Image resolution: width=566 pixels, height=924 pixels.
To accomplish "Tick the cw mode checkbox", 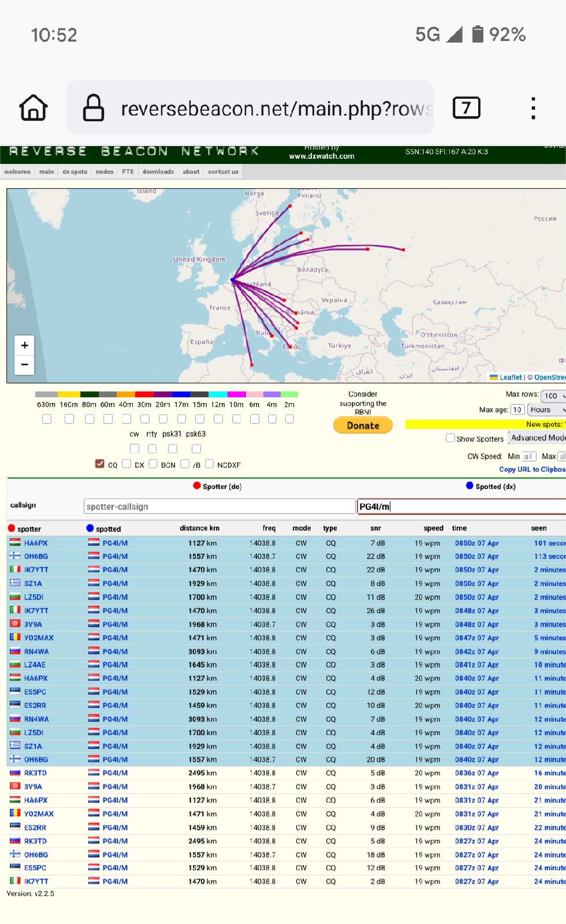I will [x=135, y=448].
